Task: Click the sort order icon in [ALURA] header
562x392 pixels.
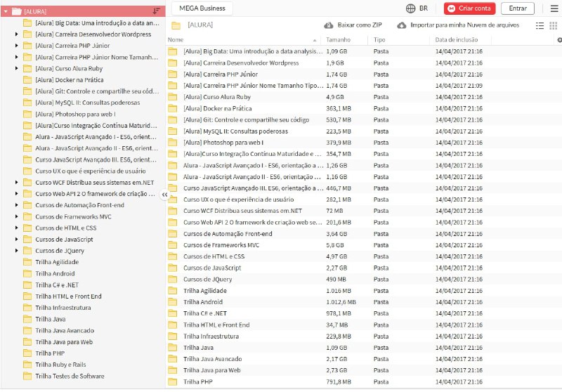Action: pos(156,11)
